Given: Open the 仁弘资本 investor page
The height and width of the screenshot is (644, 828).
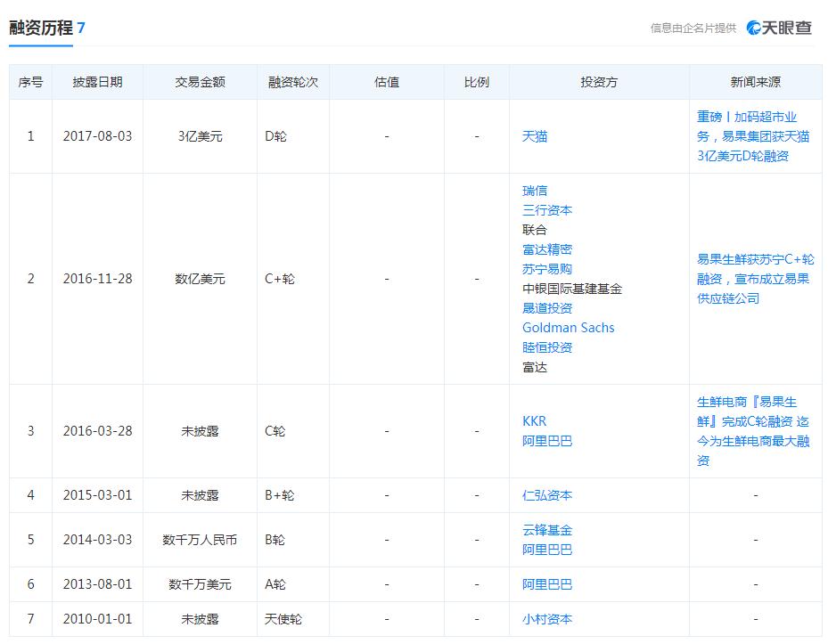Looking at the screenshot, I should [x=546, y=496].
